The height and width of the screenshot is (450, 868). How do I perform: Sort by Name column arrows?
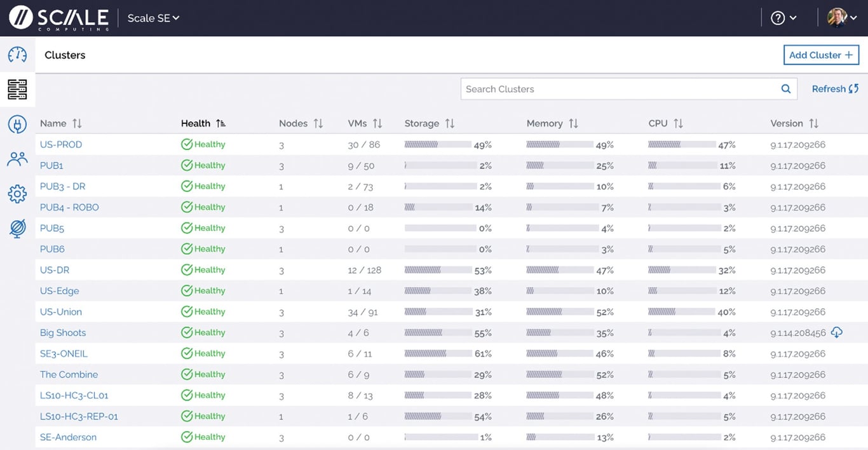tap(77, 123)
